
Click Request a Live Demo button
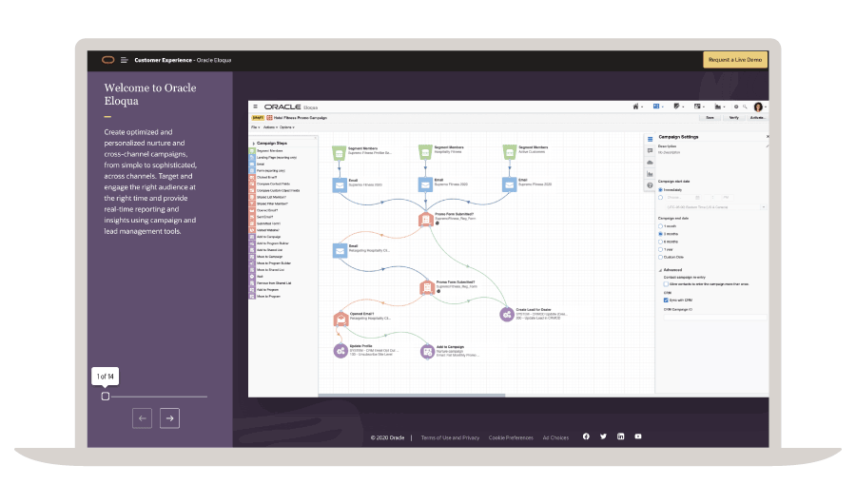click(x=735, y=60)
